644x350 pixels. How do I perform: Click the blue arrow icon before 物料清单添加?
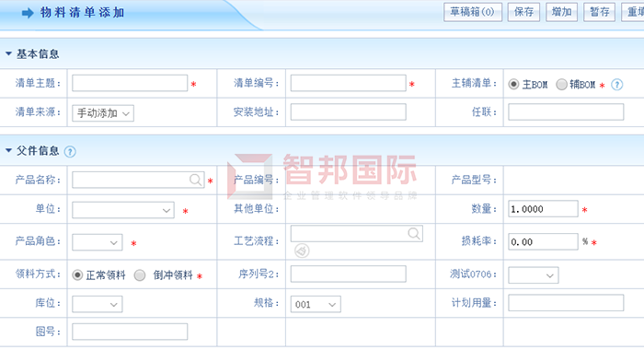click(x=28, y=13)
